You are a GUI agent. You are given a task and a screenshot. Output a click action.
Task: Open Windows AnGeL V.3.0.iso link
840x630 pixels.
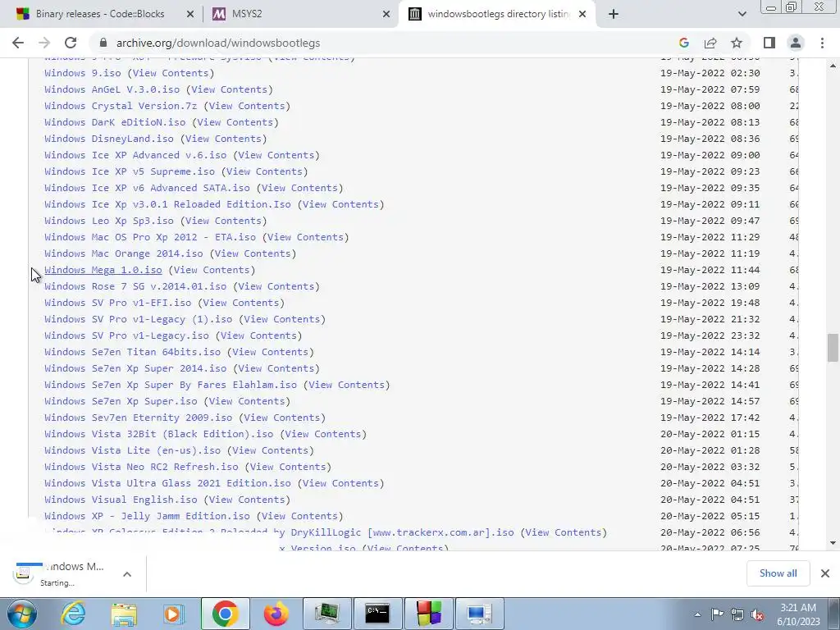coord(112,89)
